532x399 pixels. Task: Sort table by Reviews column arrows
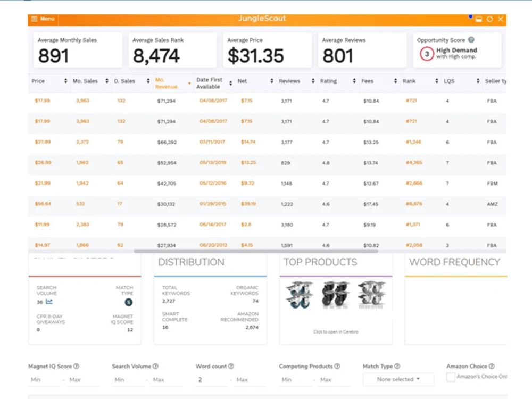313,81
